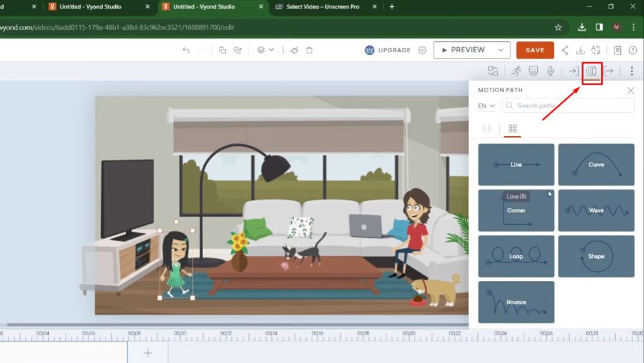Click the PREVIEW button
The width and height of the screenshot is (644, 363).
[463, 50]
